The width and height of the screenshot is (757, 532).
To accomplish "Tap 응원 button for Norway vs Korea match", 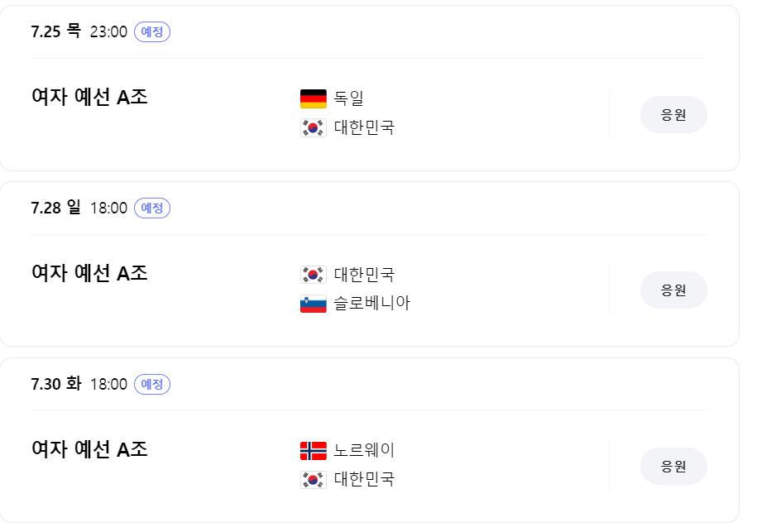I will pos(673,467).
